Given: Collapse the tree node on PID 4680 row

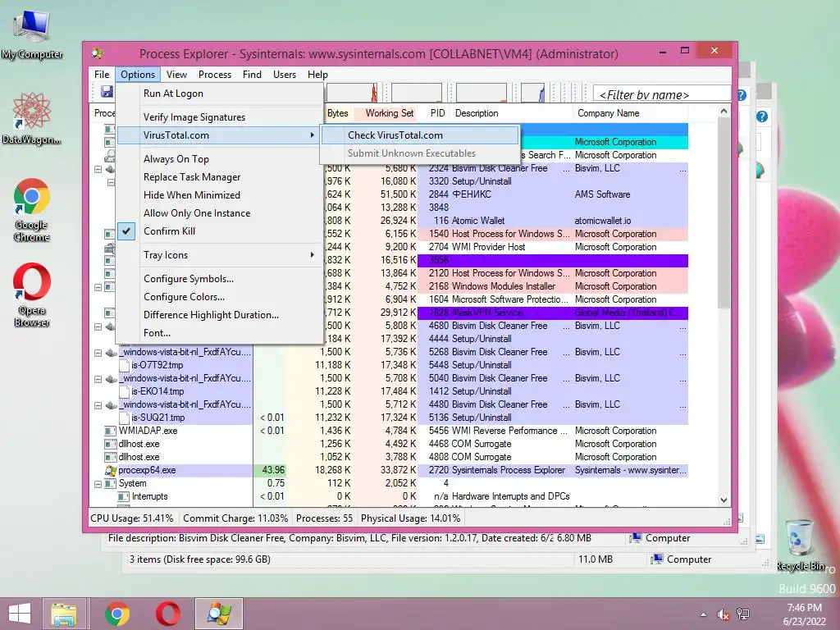Looking at the screenshot, I should pyautogui.click(x=98, y=326).
